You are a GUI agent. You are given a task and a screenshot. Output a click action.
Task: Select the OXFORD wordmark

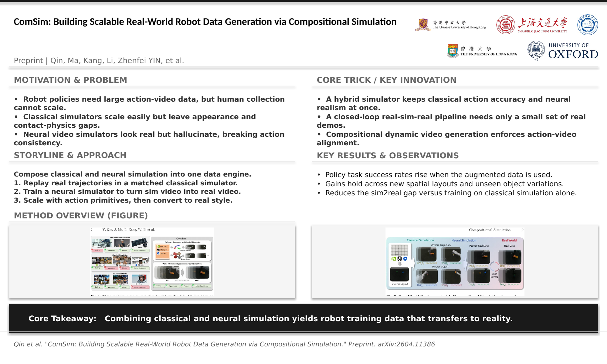click(573, 54)
